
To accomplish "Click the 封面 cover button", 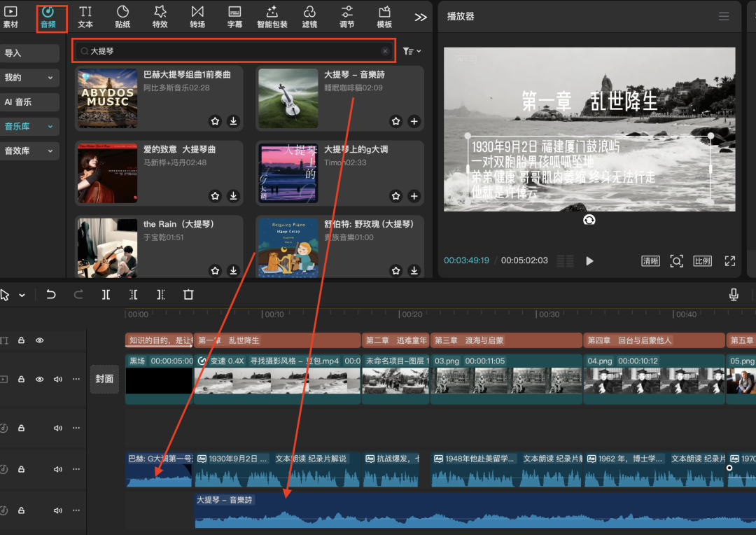I will 104,379.
